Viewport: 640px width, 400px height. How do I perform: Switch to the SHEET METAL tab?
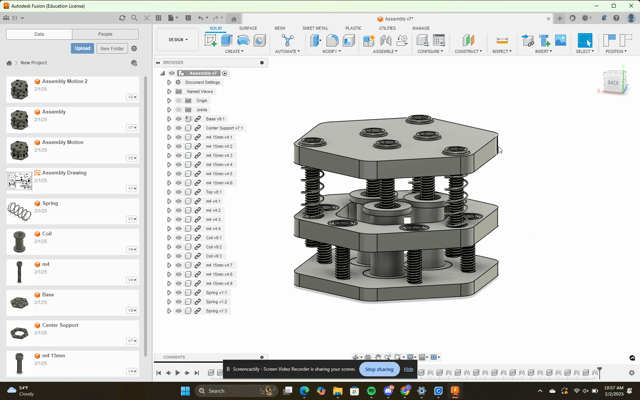(x=315, y=28)
